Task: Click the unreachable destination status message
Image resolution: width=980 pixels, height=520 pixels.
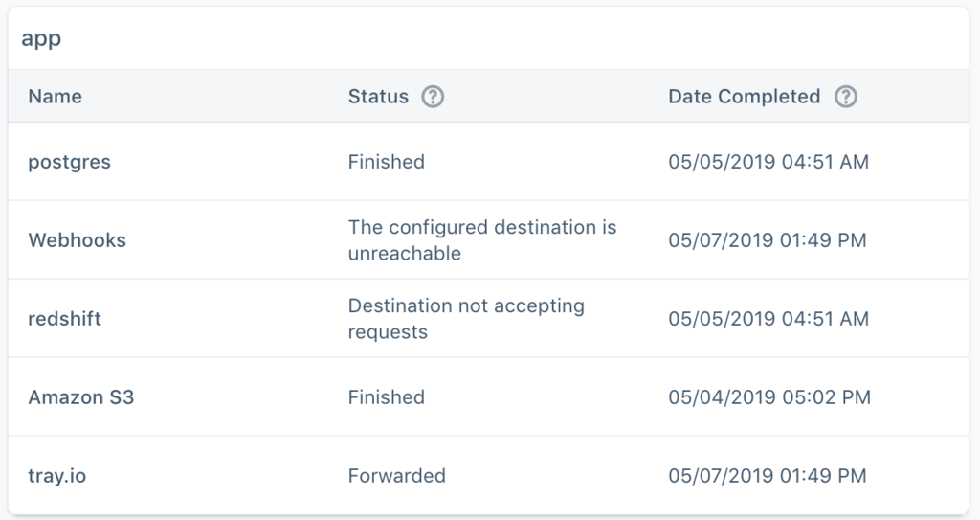Action: [x=482, y=239]
